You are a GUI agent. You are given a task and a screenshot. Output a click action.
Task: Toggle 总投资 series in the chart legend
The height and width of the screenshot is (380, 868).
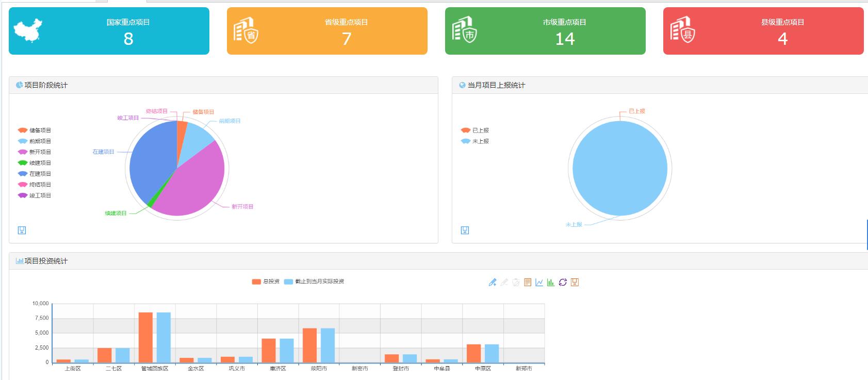coord(266,282)
